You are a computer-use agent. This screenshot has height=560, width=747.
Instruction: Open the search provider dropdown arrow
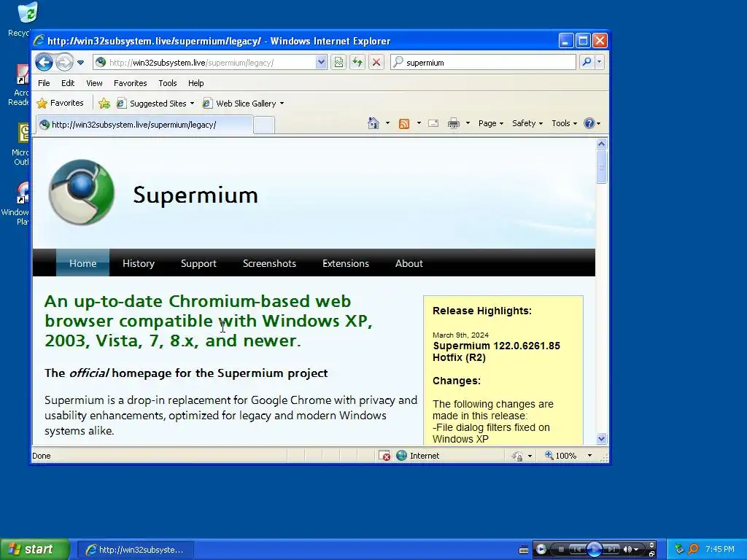click(600, 62)
